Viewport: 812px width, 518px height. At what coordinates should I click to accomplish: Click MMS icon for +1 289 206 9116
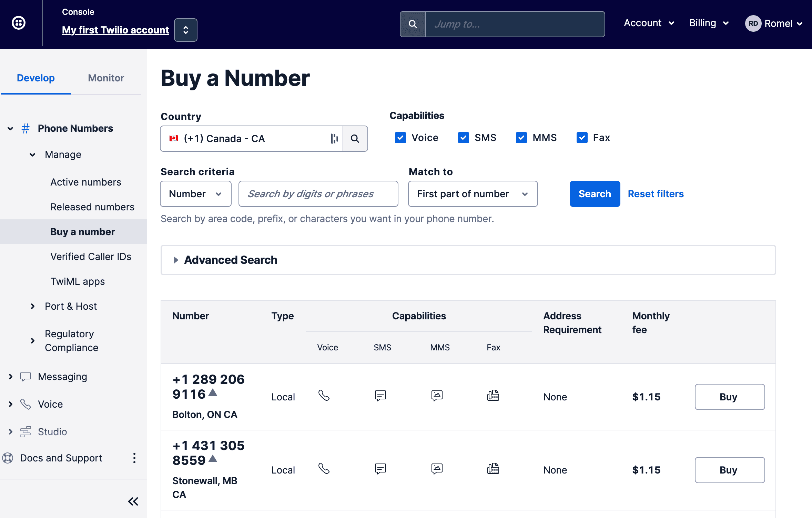click(437, 396)
